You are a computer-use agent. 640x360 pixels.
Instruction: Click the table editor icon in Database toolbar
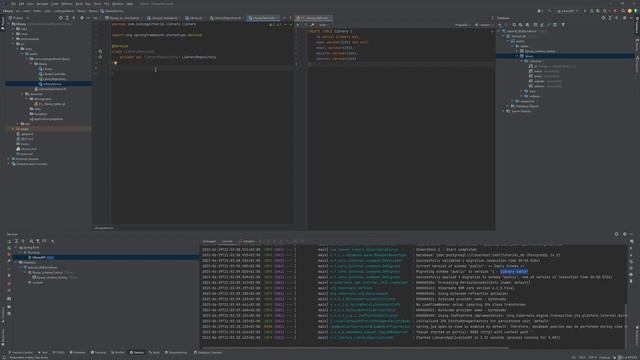[535, 25]
